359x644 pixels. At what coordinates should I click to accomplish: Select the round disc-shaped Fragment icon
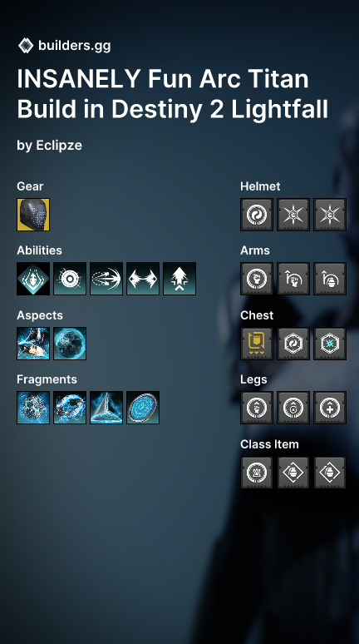tap(143, 408)
